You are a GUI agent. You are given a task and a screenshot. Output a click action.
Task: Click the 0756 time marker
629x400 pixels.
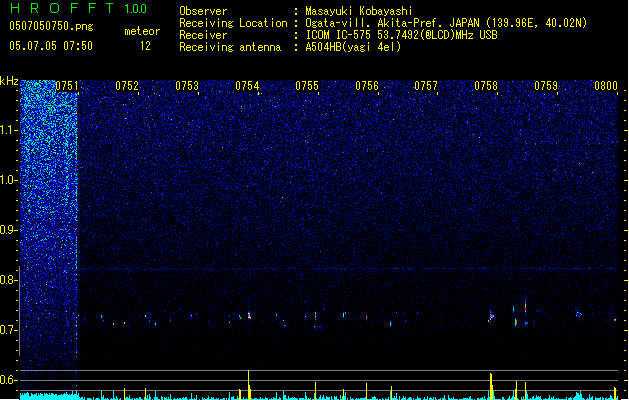tap(367, 86)
